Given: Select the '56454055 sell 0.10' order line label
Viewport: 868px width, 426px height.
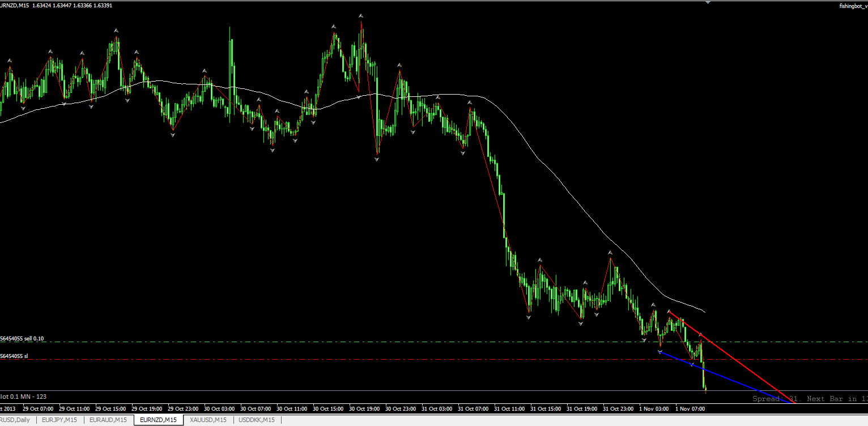Looking at the screenshot, I should (22, 338).
